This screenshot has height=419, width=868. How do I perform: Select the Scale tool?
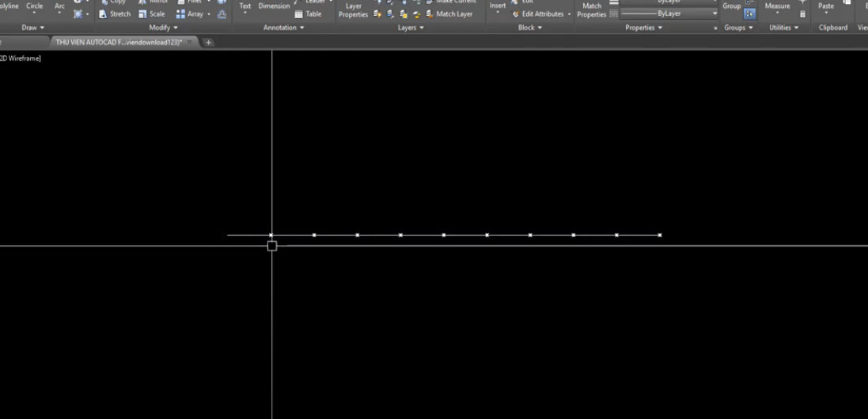pyautogui.click(x=152, y=13)
